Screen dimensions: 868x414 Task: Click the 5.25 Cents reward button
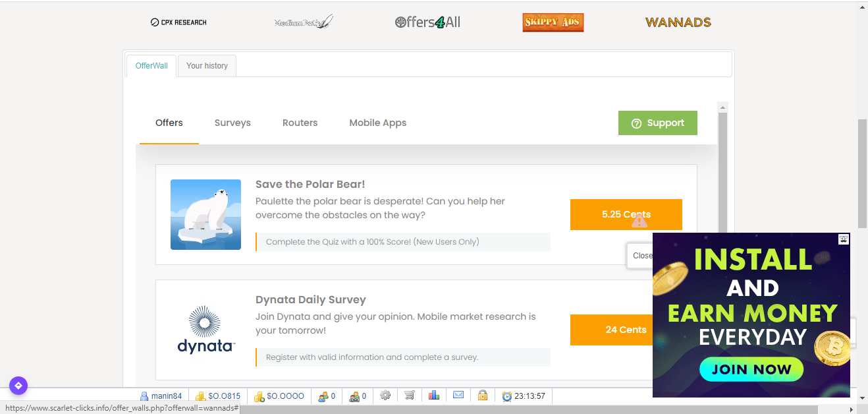point(626,214)
